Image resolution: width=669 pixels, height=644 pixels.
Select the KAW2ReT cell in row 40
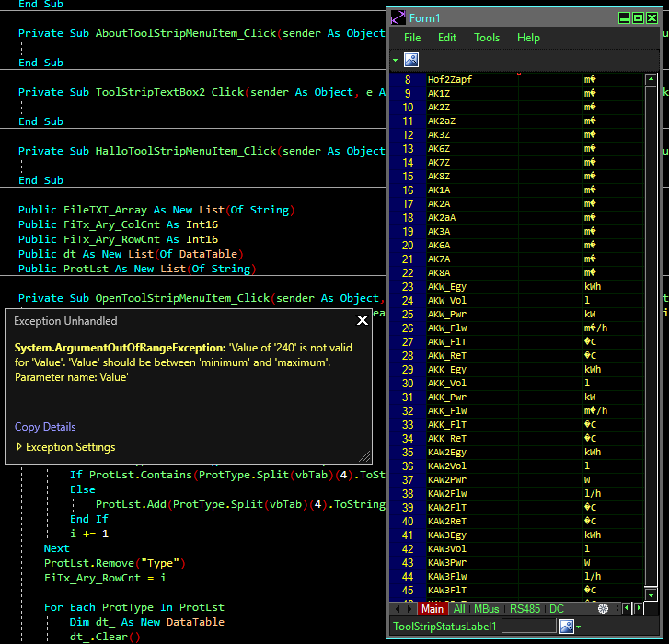pyautogui.click(x=472, y=521)
